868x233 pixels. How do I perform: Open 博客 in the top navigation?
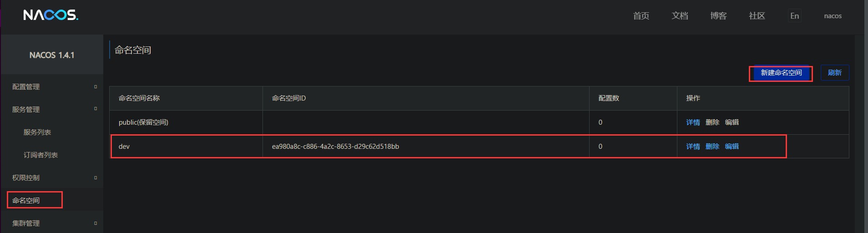pos(718,16)
